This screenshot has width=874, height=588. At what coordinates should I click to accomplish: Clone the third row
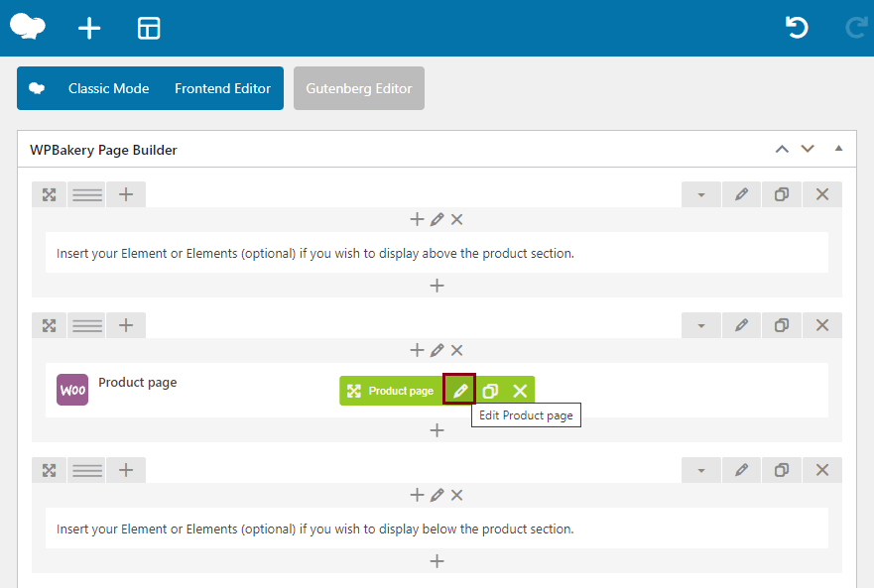coord(782,470)
